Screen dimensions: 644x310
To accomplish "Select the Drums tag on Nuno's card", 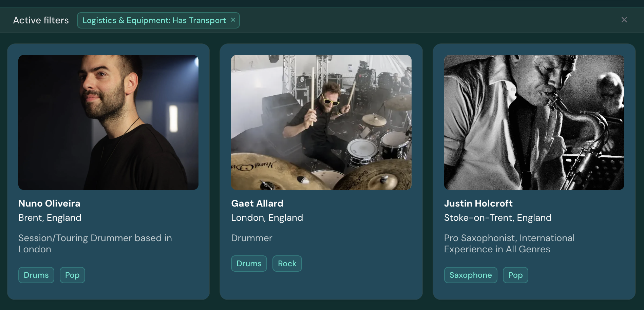I will point(36,275).
